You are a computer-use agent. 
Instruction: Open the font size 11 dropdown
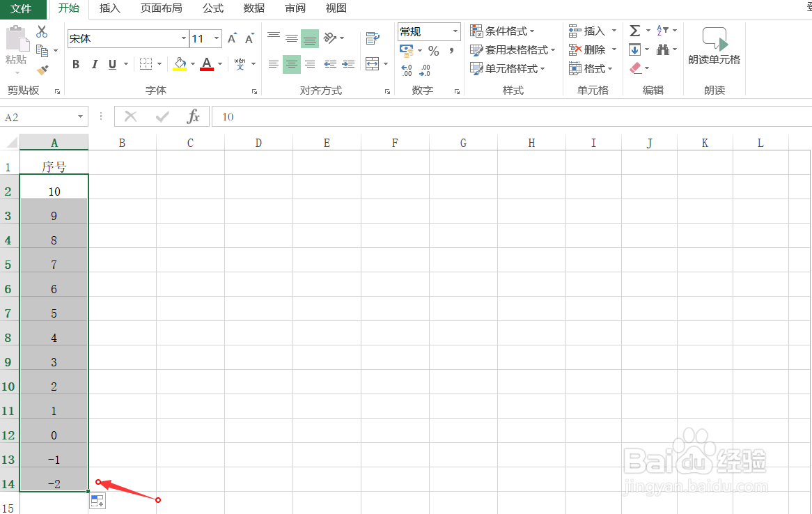[x=217, y=38]
